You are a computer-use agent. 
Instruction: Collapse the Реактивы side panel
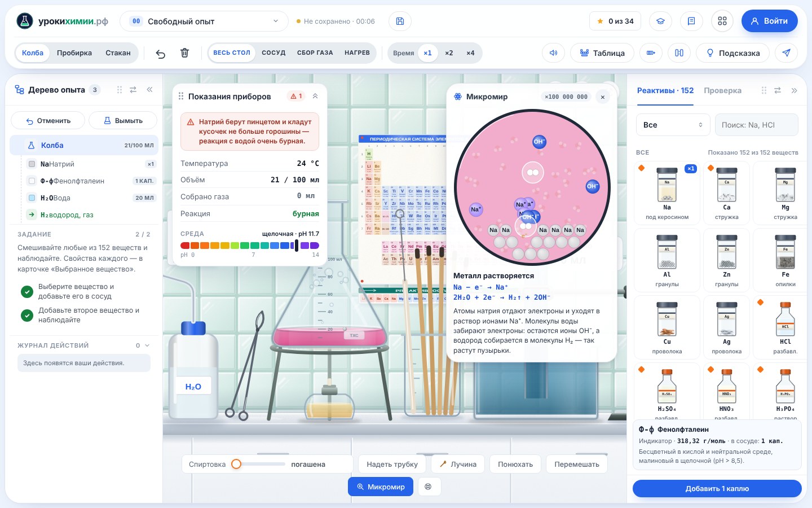[794, 90]
